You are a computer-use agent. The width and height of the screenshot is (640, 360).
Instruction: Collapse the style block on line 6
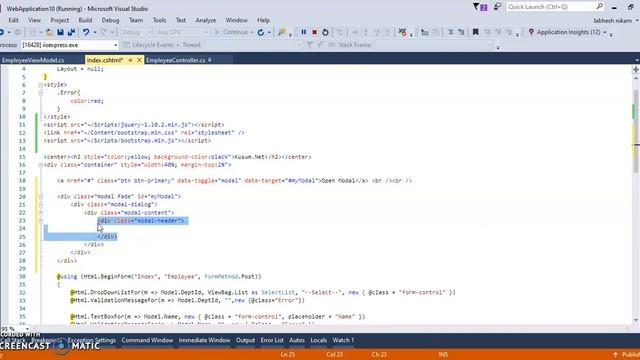(40, 85)
